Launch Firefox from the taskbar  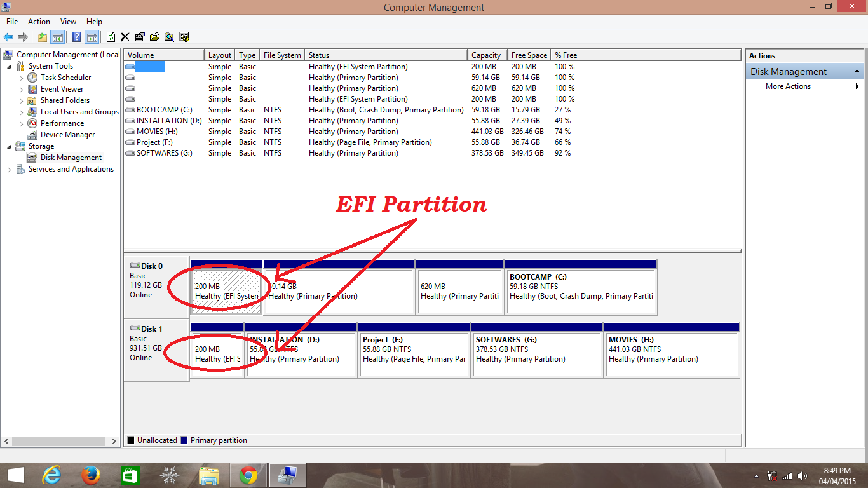click(91, 475)
